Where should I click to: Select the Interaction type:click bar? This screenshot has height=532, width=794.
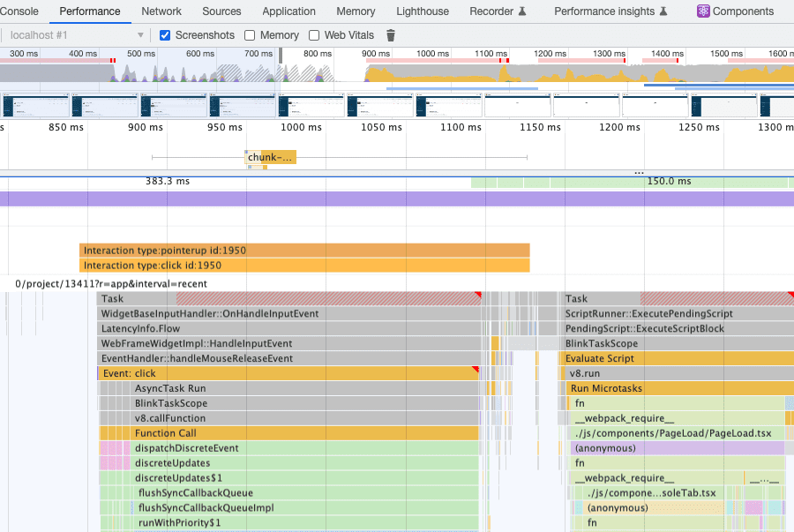coord(304,266)
